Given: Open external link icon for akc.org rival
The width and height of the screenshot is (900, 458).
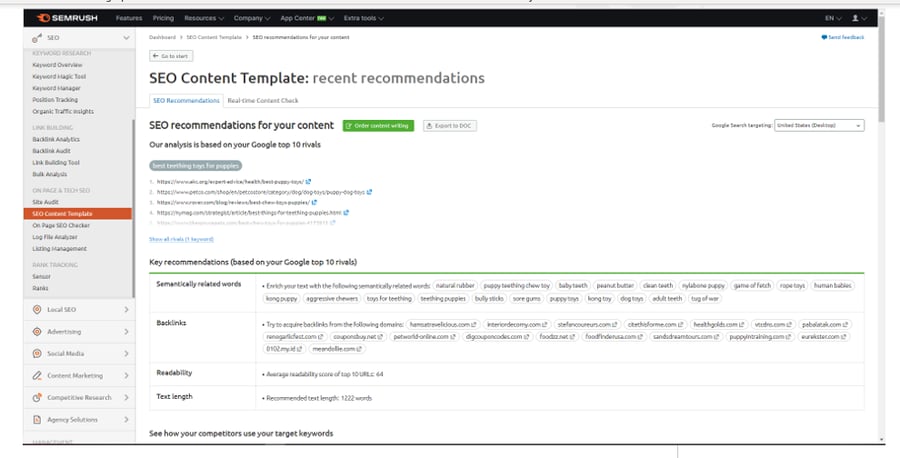Looking at the screenshot, I should point(308,181).
